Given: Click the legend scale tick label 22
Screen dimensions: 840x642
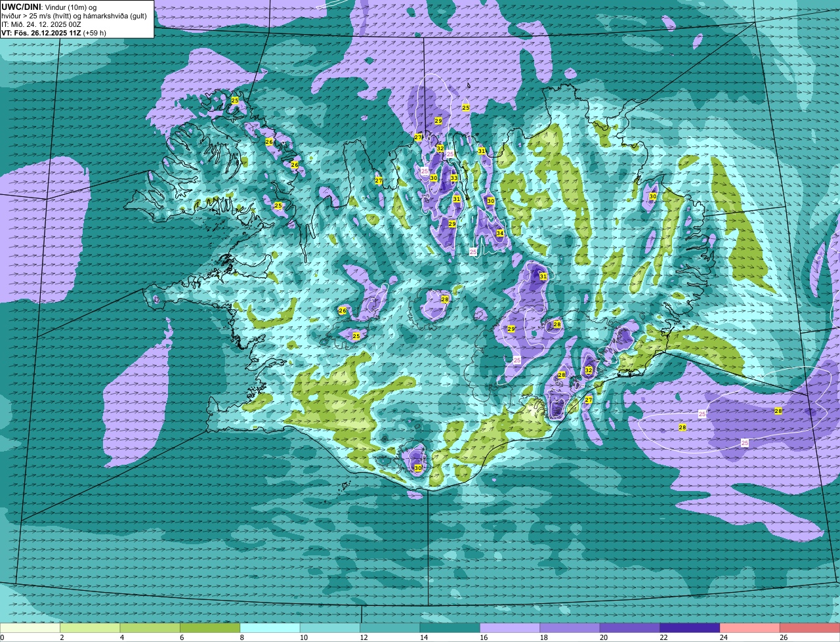Looking at the screenshot, I should coord(664,637).
